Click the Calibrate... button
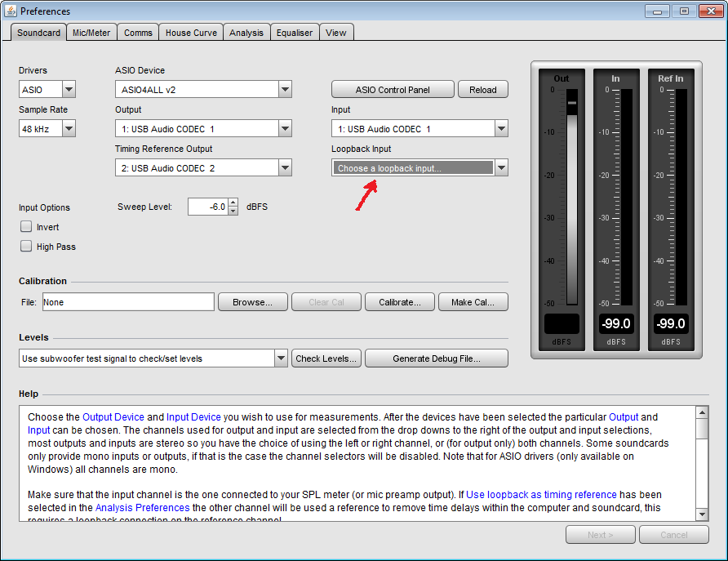 point(400,302)
